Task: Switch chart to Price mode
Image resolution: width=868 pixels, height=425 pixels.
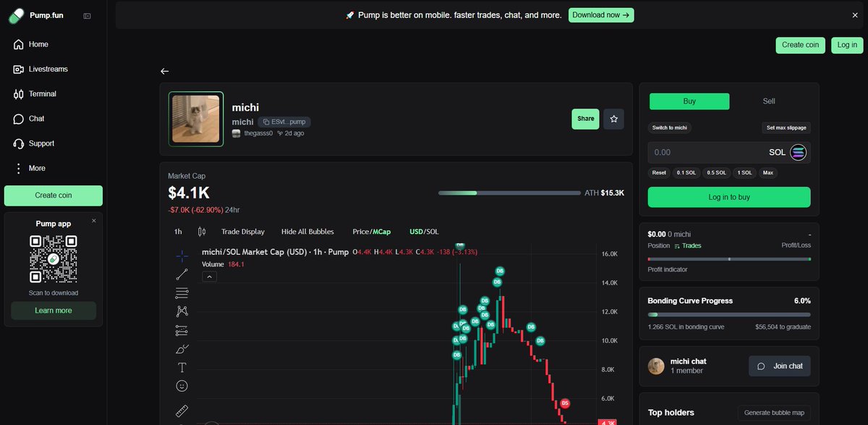Action: pos(361,232)
